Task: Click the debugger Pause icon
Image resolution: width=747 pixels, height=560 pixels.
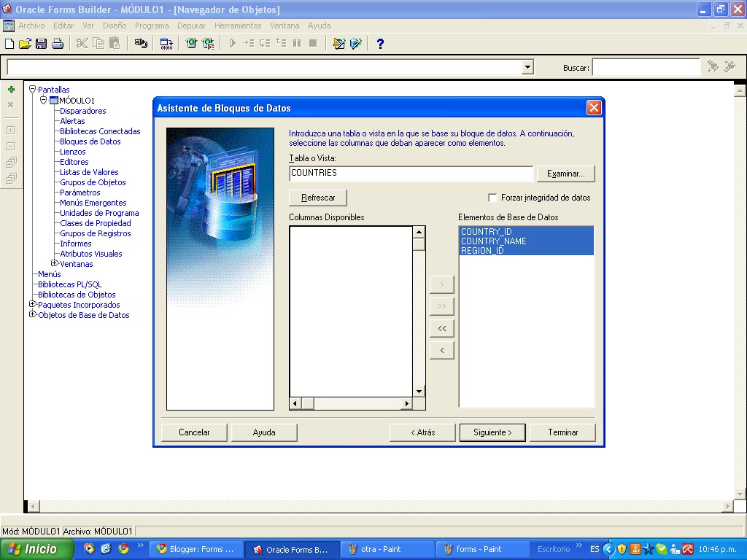Action: [x=297, y=44]
